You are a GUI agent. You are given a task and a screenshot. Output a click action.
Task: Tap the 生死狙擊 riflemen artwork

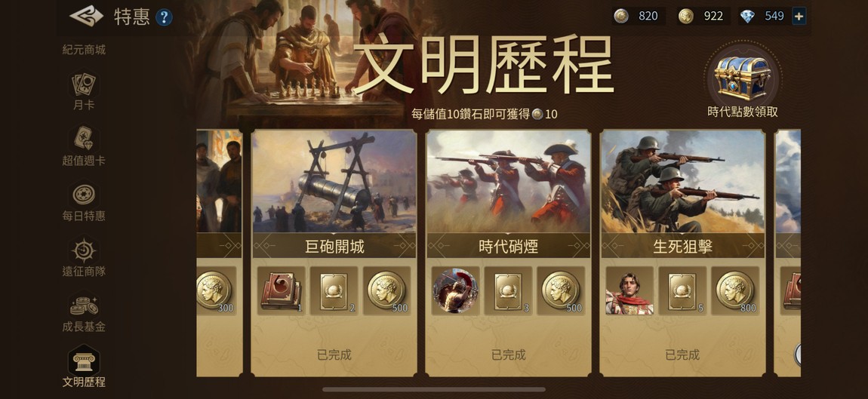tap(682, 182)
